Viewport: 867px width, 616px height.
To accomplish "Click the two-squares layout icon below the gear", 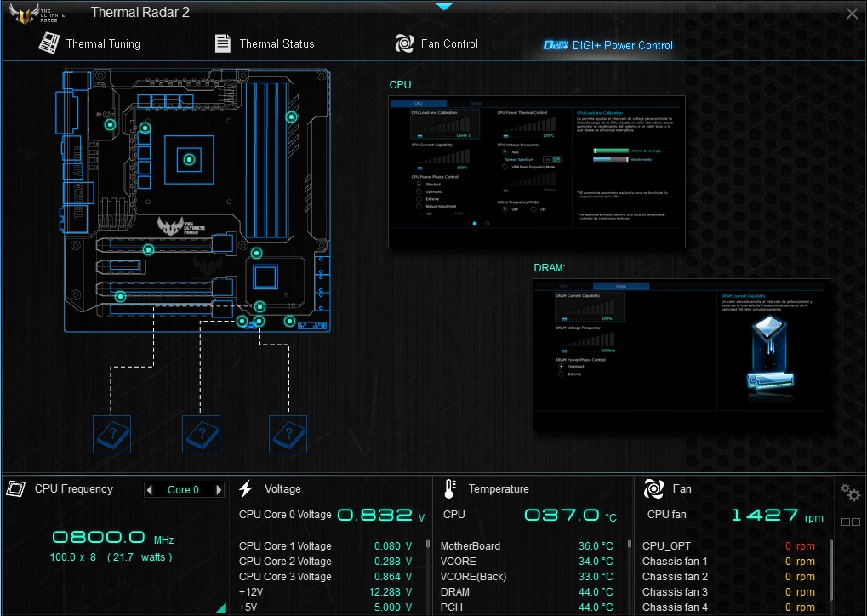I will pos(851,522).
